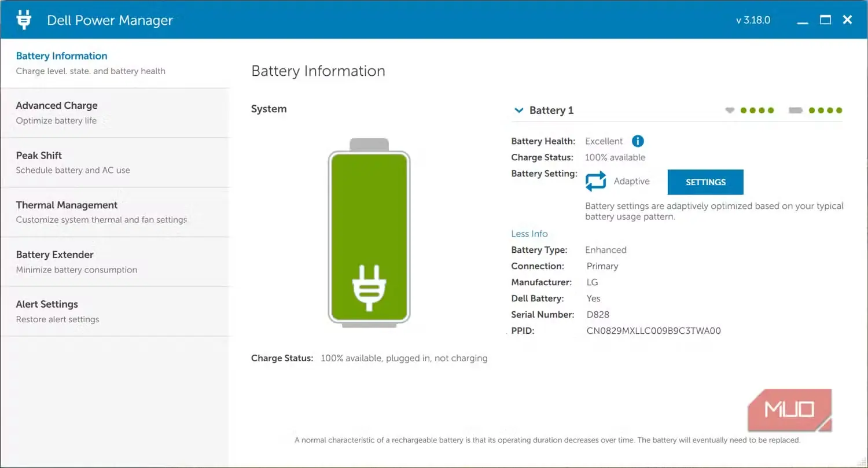The width and height of the screenshot is (868, 468).
Task: Click the serial number value D828
Action: tap(598, 315)
